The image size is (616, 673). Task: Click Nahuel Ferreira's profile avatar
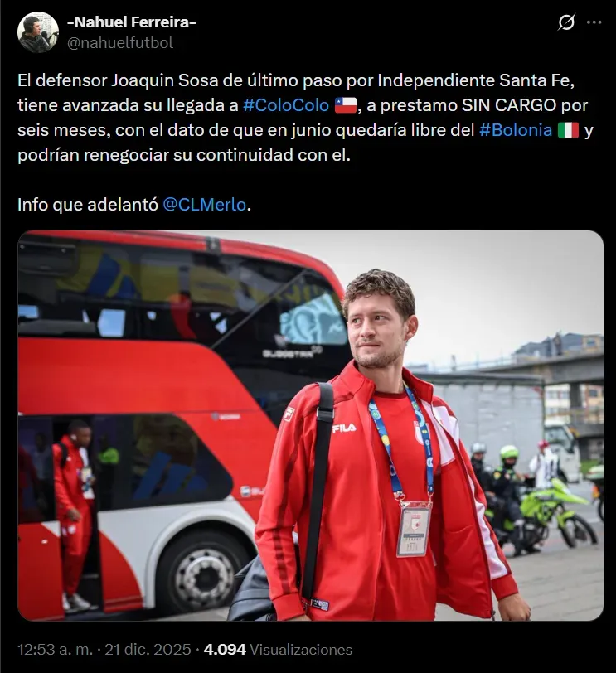pos(38,32)
